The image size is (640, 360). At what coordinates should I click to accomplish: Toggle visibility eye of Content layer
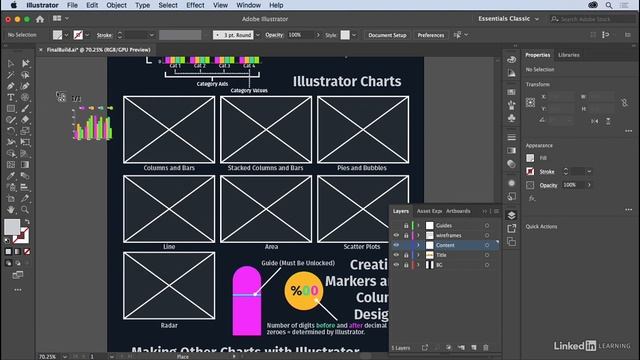pyautogui.click(x=396, y=245)
